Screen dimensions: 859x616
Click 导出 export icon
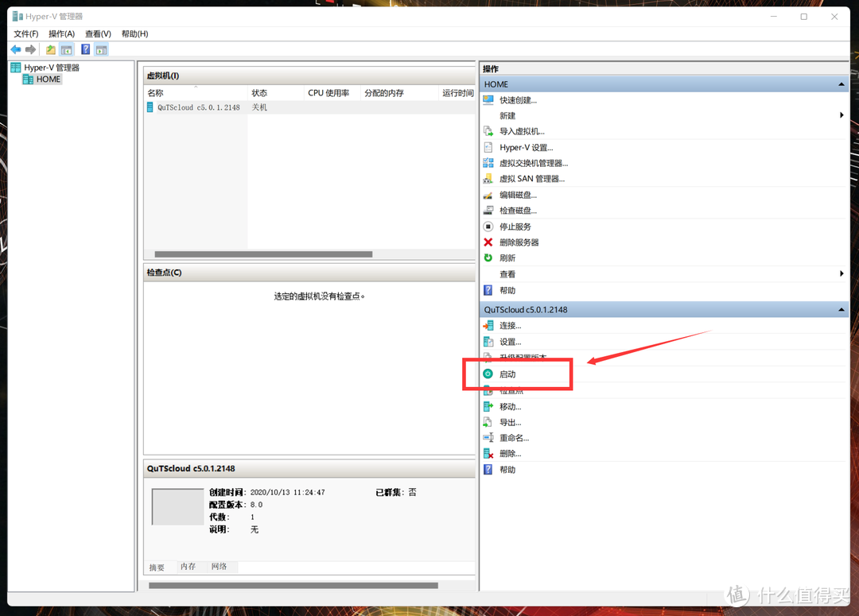[488, 422]
